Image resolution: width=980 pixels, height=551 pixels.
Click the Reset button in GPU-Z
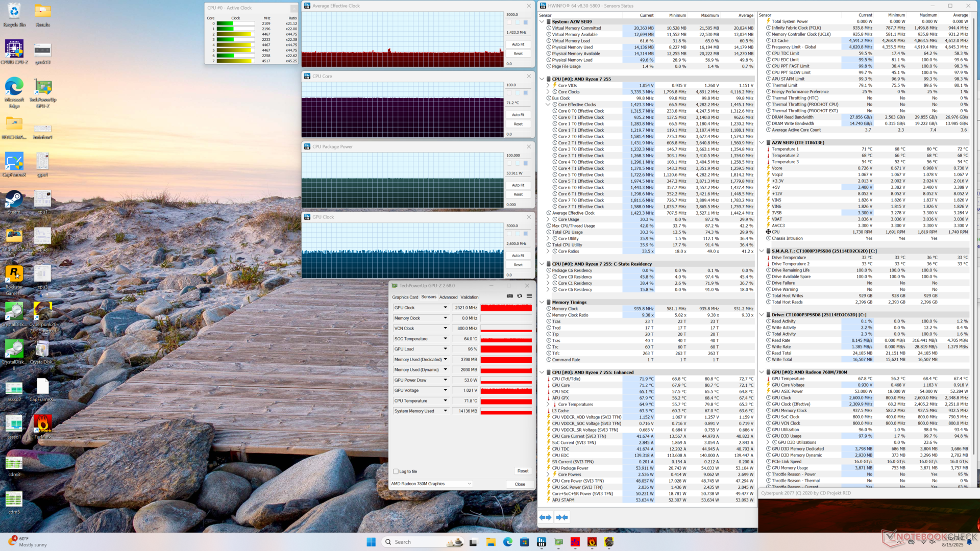pyautogui.click(x=523, y=471)
